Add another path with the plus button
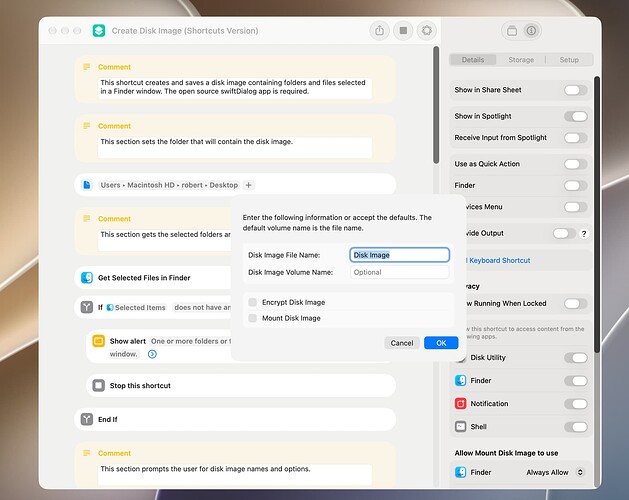The width and height of the screenshot is (629, 500). coord(248,185)
